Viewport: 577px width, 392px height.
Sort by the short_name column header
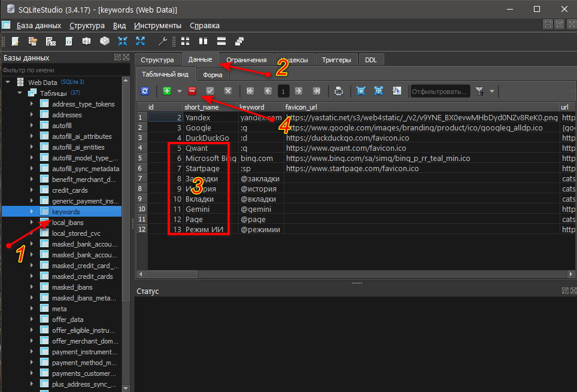[211, 107]
